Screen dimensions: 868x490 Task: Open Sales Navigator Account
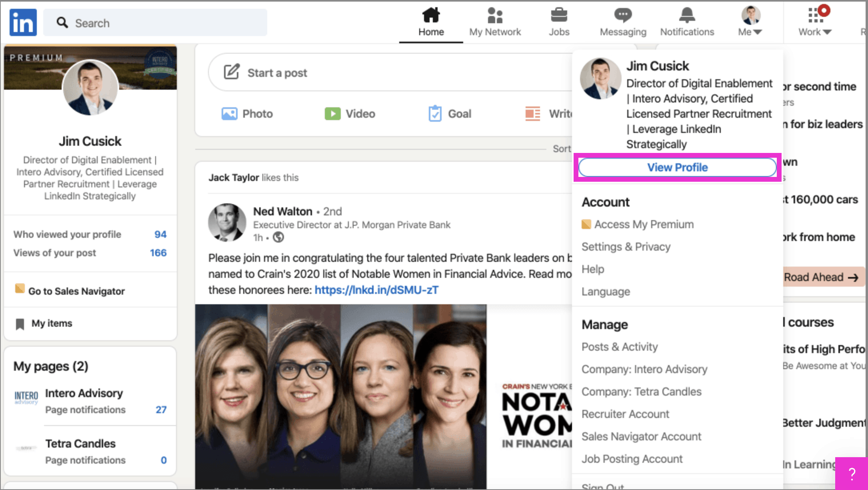click(641, 436)
